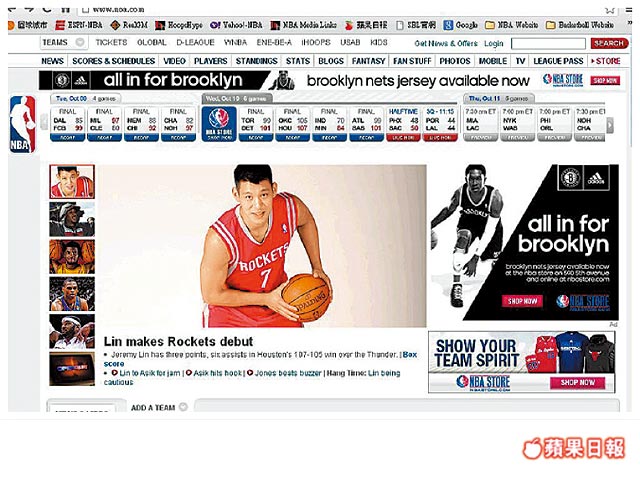
Task: Open the FAN STUFF menu
Action: [412, 61]
